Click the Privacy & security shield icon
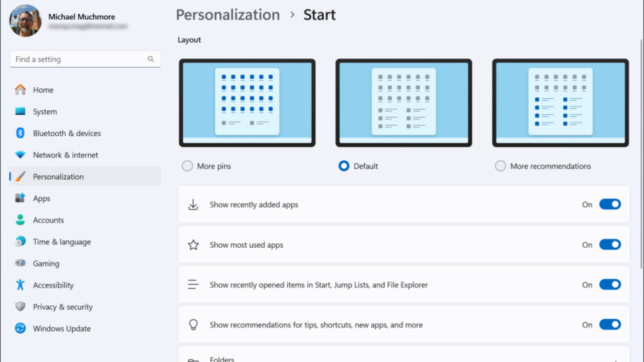Image resolution: width=644 pixels, height=362 pixels. click(20, 306)
